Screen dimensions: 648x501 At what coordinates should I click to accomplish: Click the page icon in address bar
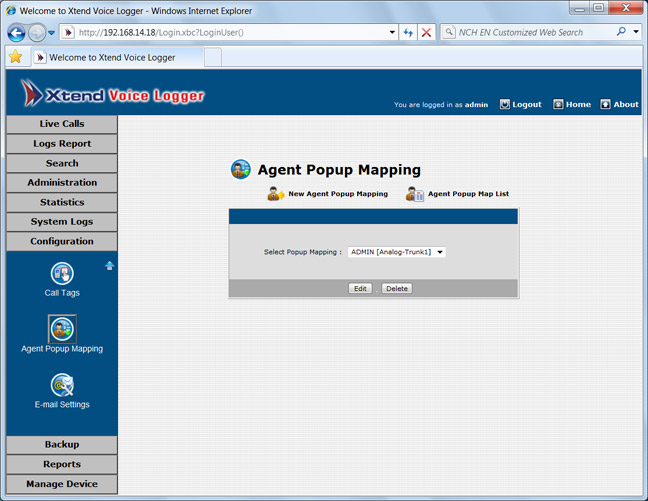click(68, 32)
